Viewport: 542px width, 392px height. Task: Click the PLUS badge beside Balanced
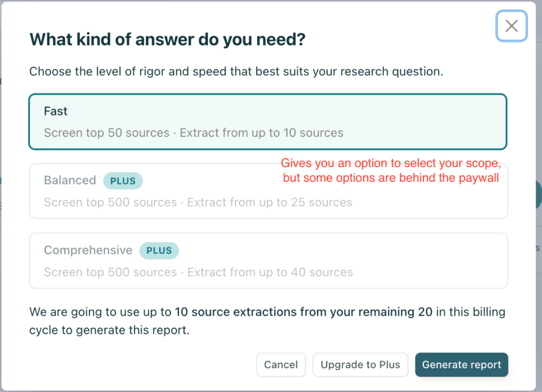(x=123, y=181)
